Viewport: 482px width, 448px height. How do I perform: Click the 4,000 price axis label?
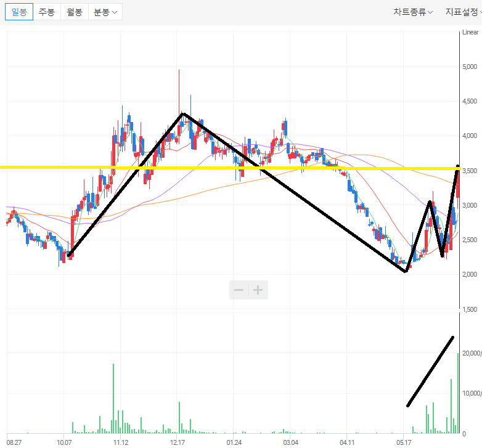point(470,136)
